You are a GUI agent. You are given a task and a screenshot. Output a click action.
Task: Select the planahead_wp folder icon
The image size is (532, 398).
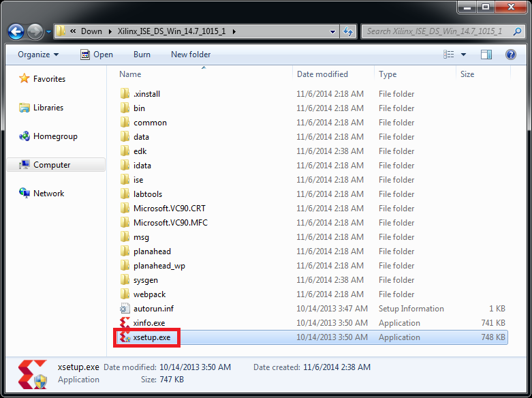125,266
